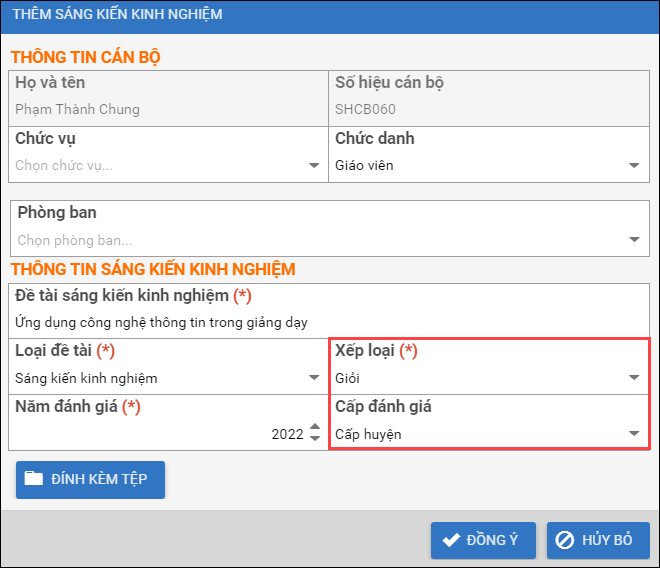Open the Phòng ban dropdown arrow

pyautogui.click(x=634, y=240)
